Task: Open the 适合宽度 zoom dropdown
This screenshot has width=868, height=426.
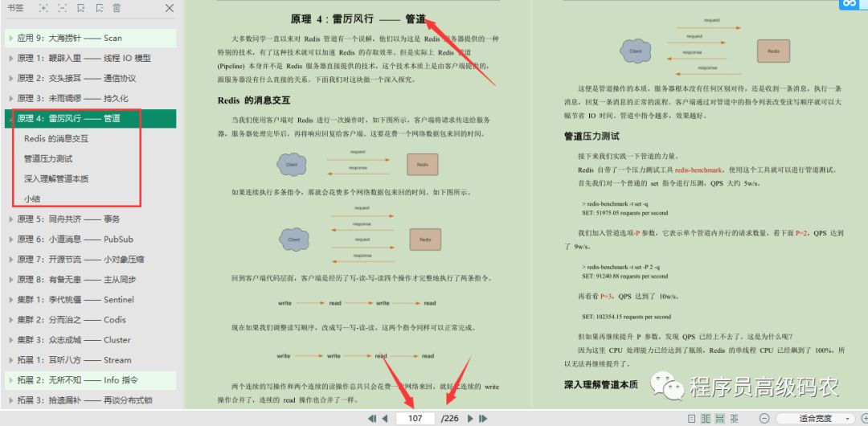Action: click(815, 418)
